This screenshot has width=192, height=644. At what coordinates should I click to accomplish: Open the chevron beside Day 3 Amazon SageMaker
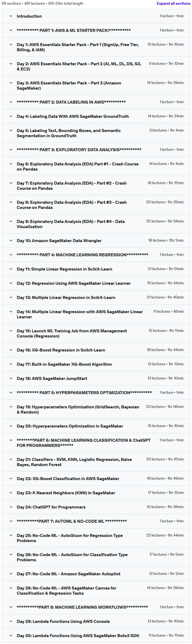(11, 83)
